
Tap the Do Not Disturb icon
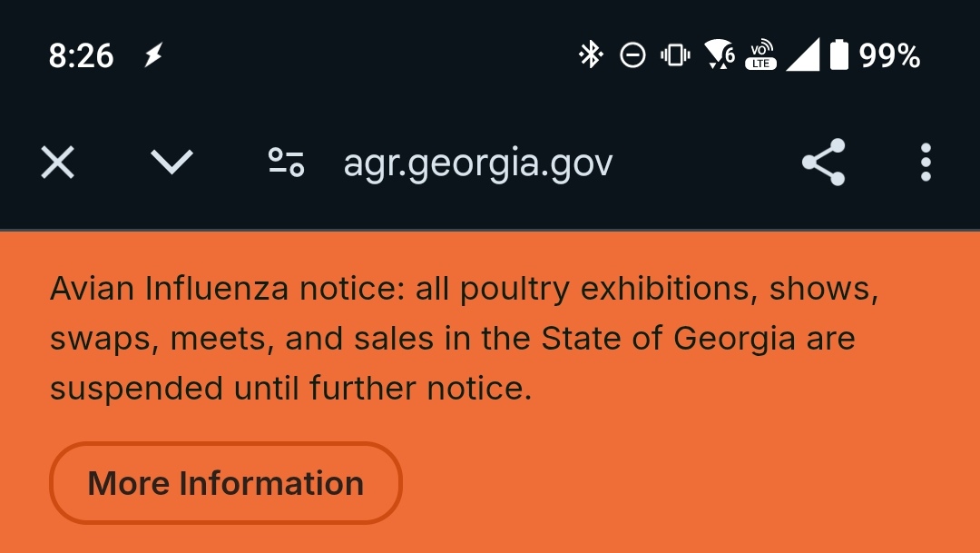pos(632,55)
